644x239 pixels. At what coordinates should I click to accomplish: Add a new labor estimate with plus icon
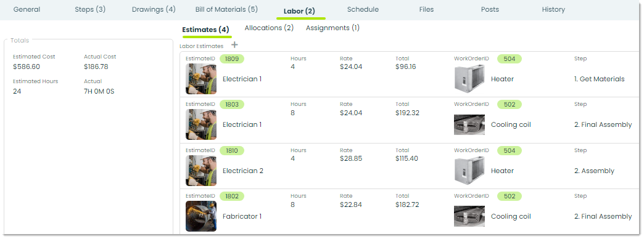pos(234,45)
